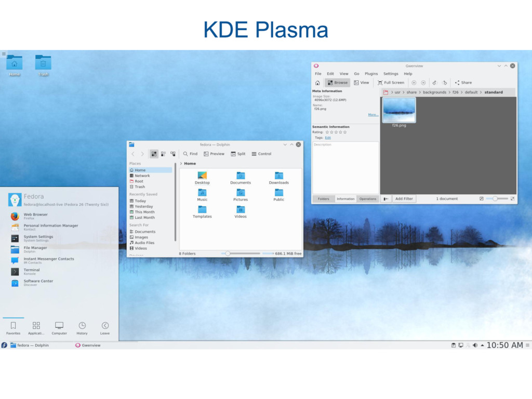Go back in Dolphin navigation
Screen dimensions: 532x399
pyautogui.click(x=133, y=154)
